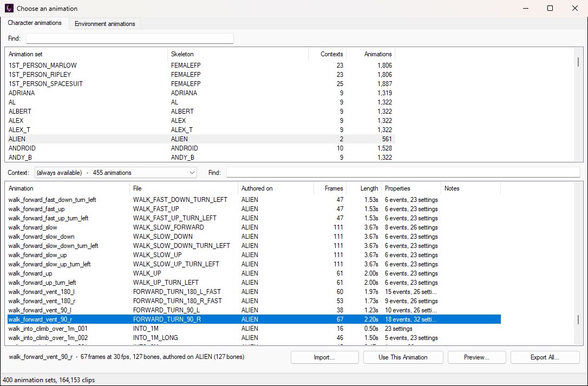This screenshot has height=386, width=588.
Task: Click the animation sets list scrollbar thumb
Action: click(578, 62)
